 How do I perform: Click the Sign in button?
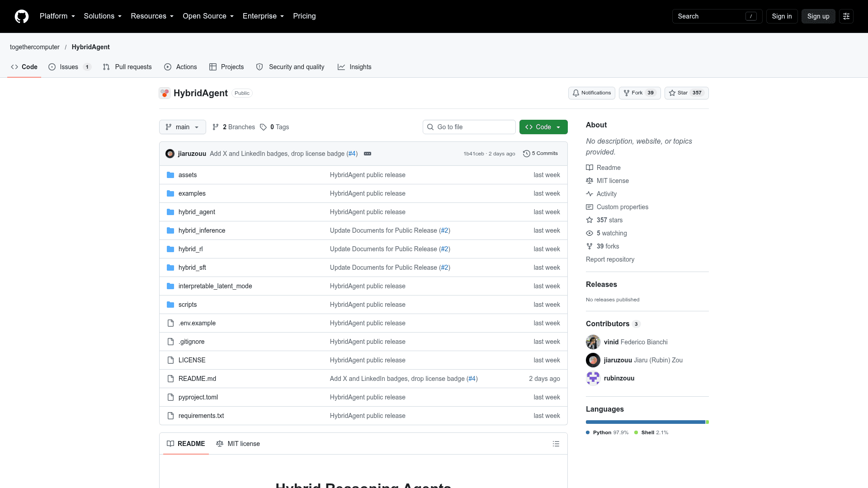click(782, 16)
